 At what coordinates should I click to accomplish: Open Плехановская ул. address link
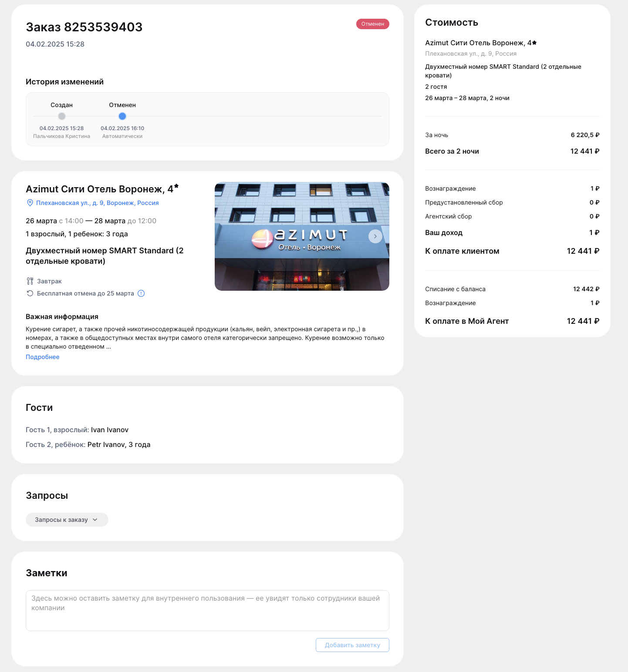click(98, 203)
